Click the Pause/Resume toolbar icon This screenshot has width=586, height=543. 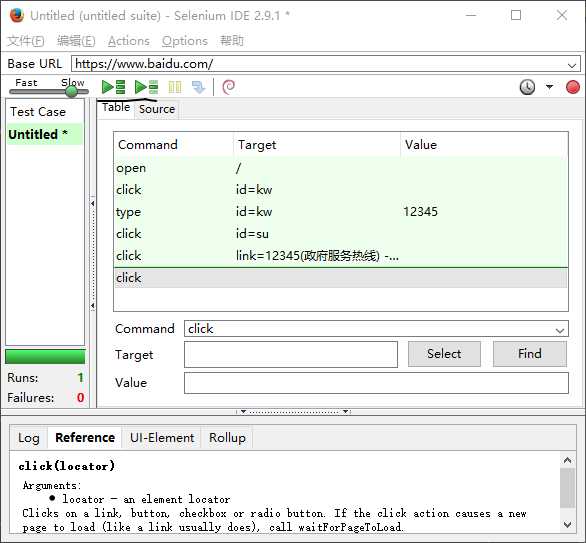coord(175,87)
